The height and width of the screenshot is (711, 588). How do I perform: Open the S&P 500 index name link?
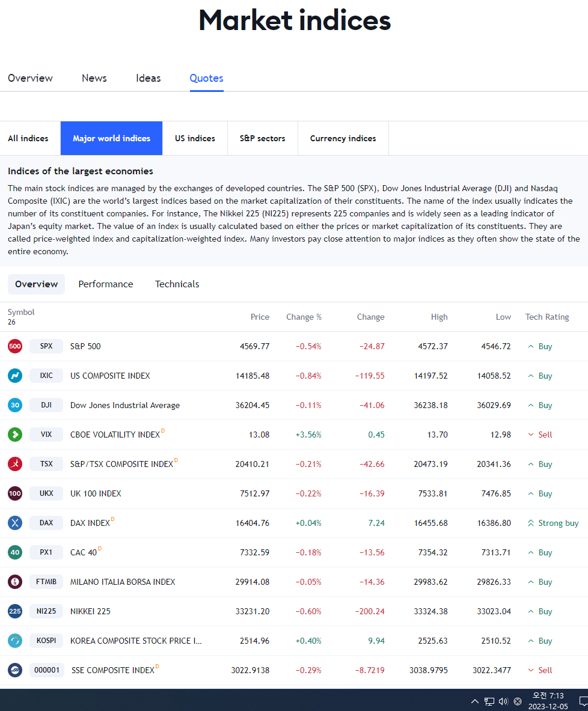click(85, 346)
